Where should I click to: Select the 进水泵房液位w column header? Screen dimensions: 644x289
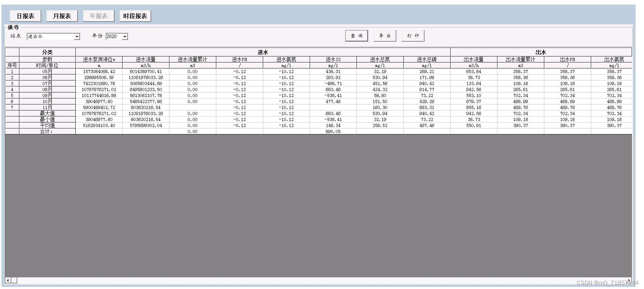tap(99, 60)
